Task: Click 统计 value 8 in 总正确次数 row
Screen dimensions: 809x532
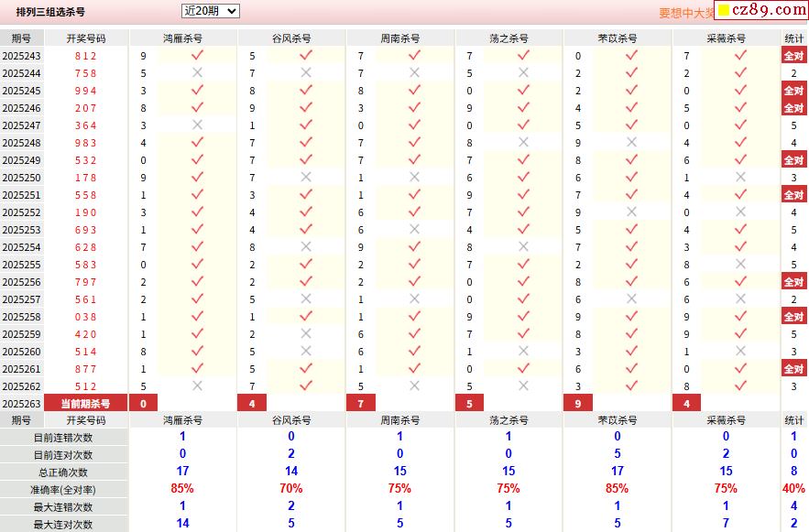Action: click(793, 471)
